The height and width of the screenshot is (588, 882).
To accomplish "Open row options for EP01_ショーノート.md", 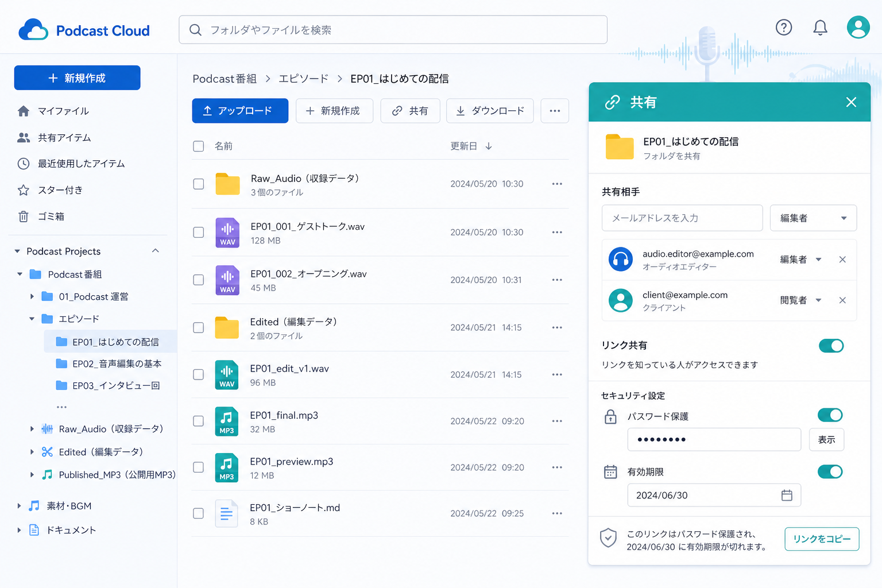I will click(x=557, y=513).
